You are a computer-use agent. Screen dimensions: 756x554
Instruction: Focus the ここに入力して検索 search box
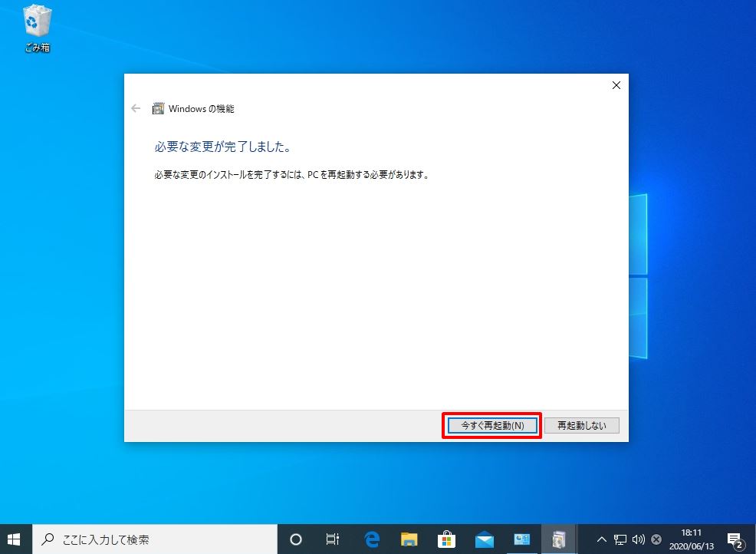point(154,539)
